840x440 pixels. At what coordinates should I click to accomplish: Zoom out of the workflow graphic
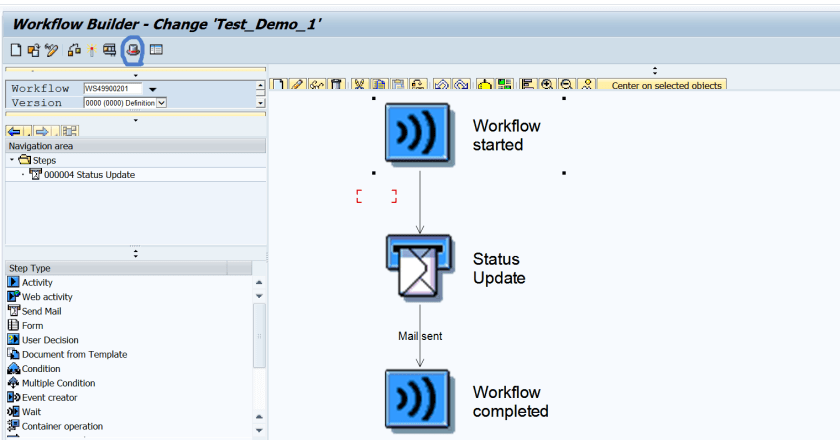tap(567, 85)
